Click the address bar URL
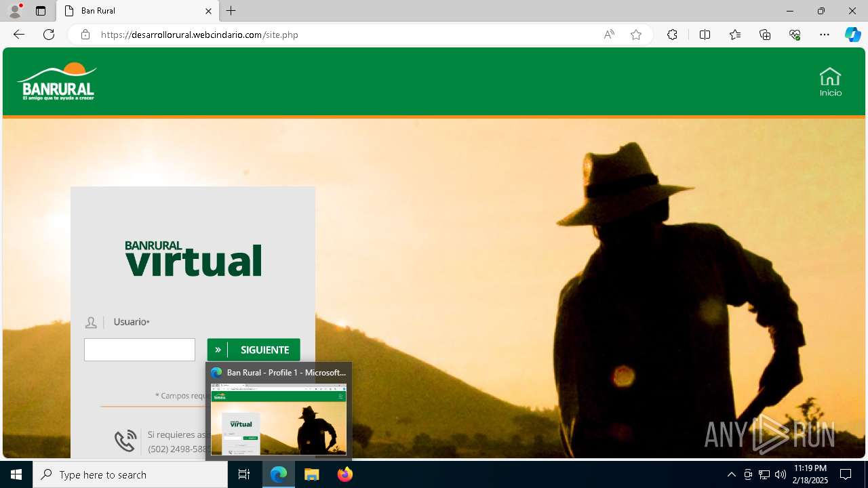This screenshot has height=488, width=868. (x=199, y=35)
